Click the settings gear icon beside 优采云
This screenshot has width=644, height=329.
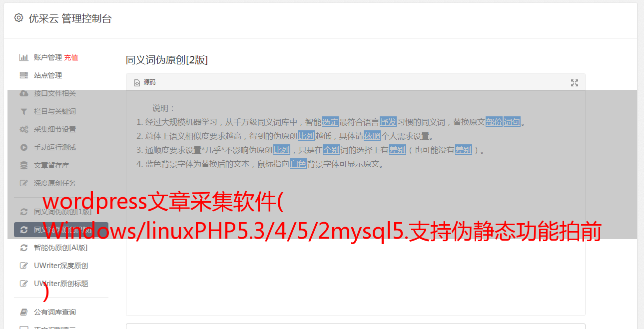pos(18,18)
